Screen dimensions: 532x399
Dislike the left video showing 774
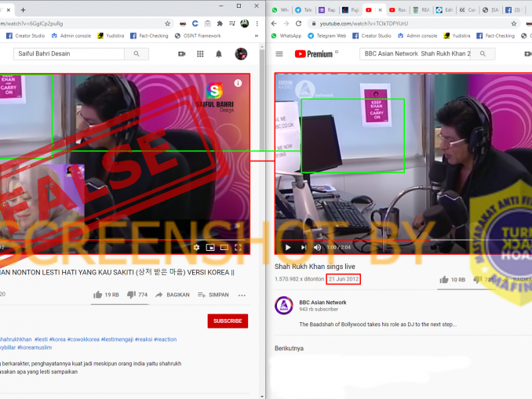[137, 295]
